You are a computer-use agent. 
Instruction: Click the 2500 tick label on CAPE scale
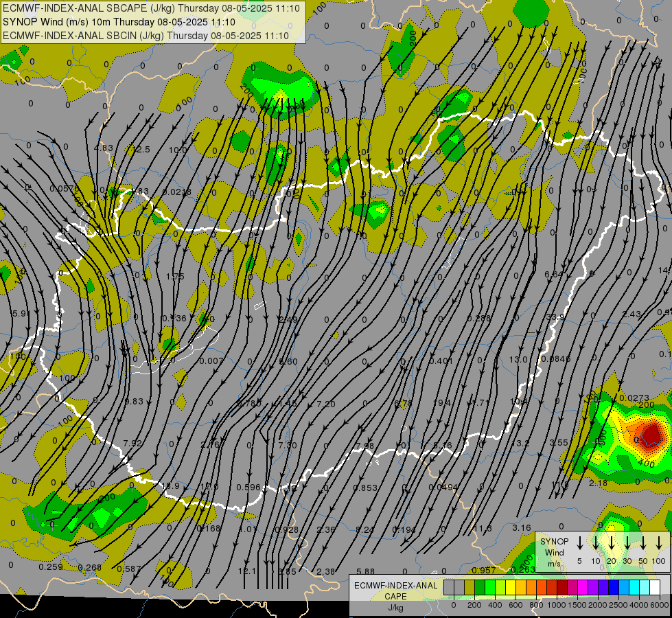click(x=618, y=605)
